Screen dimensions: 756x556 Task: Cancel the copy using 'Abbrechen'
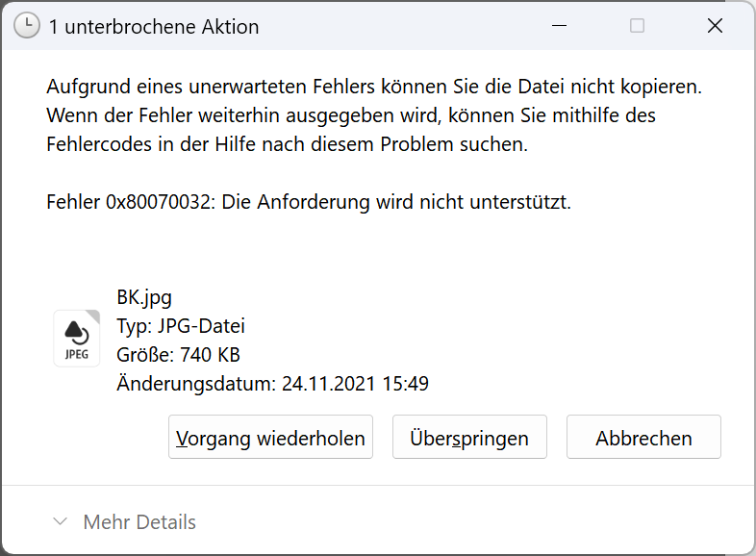[x=643, y=438]
